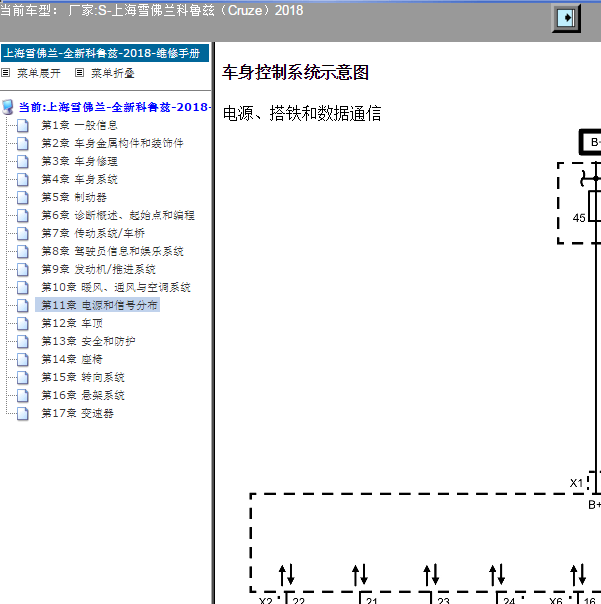This screenshot has height=604, width=601.
Task: Click the page icon of 第8章
Action: click(x=23, y=252)
